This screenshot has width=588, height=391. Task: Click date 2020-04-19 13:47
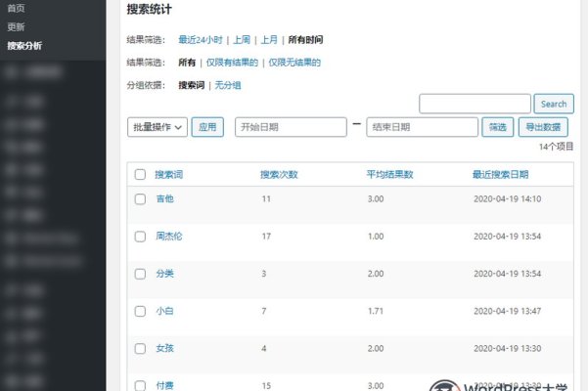click(508, 311)
